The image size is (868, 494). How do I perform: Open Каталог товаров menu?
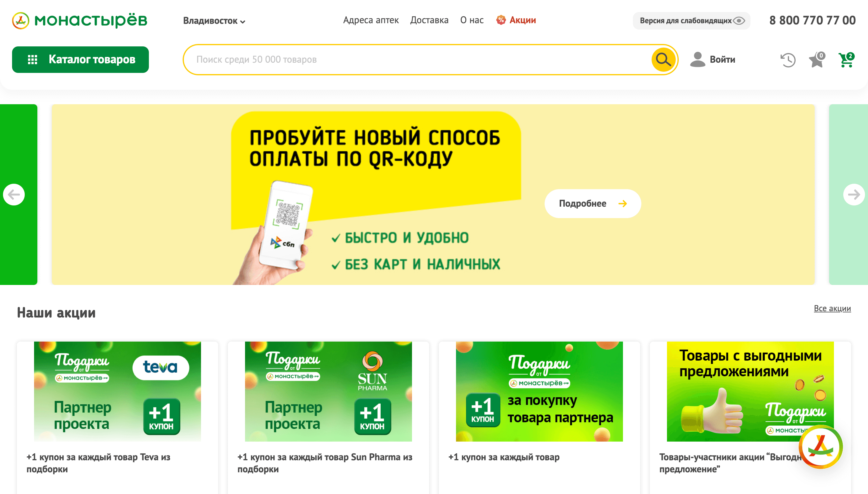(x=80, y=59)
